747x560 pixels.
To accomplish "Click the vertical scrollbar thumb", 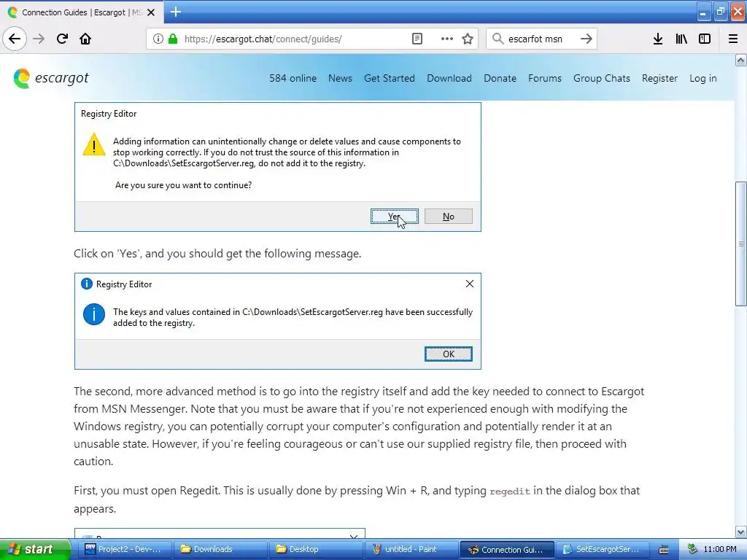I will click(740, 244).
